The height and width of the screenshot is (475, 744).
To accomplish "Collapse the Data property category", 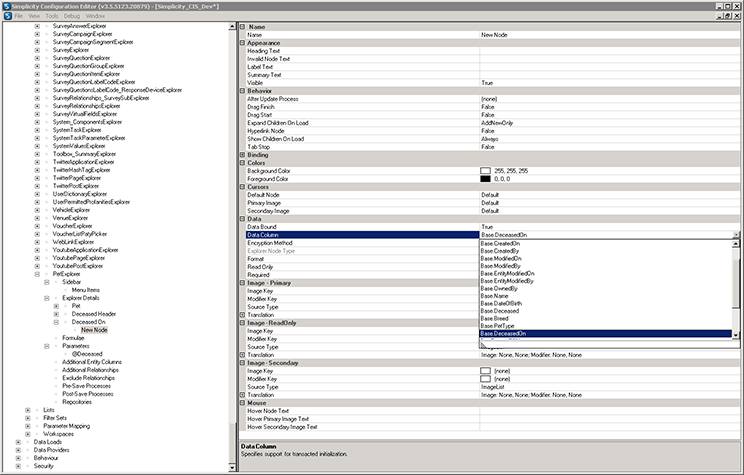I will coord(242,219).
